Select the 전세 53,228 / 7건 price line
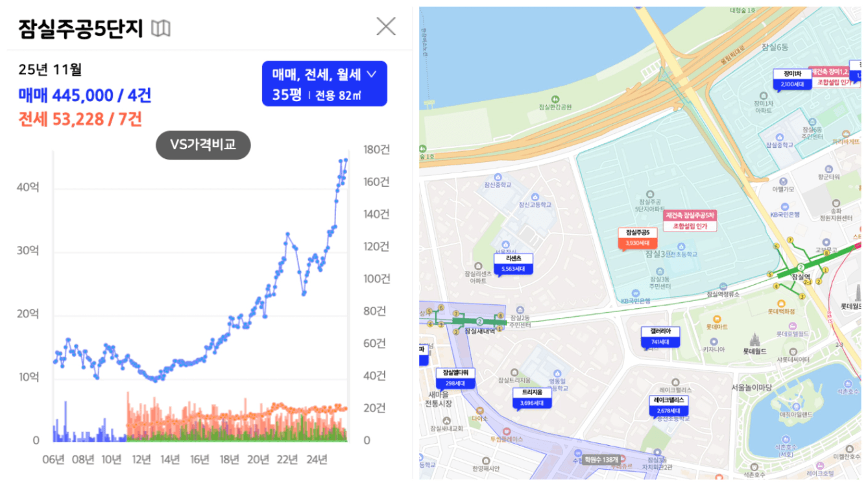The image size is (868, 482). tap(80, 119)
